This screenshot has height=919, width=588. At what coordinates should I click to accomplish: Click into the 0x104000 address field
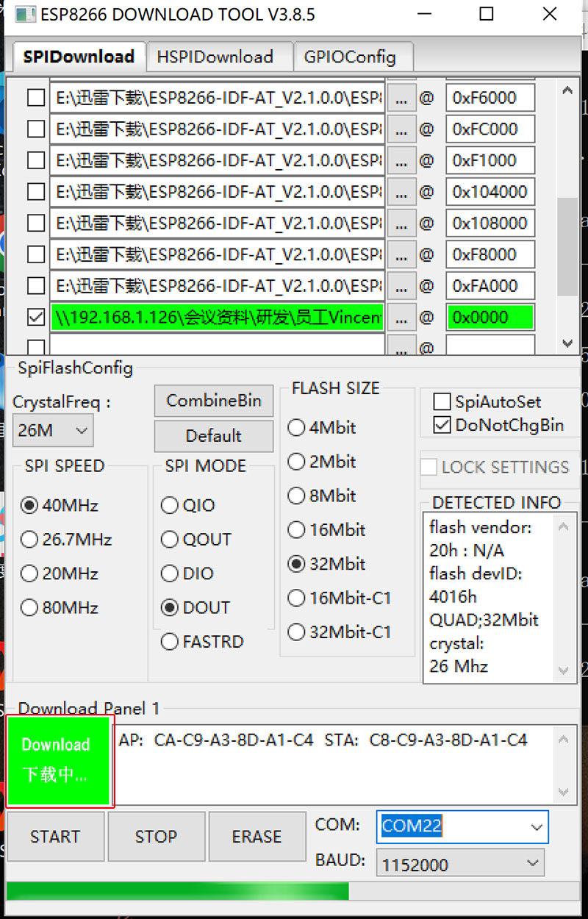(490, 192)
